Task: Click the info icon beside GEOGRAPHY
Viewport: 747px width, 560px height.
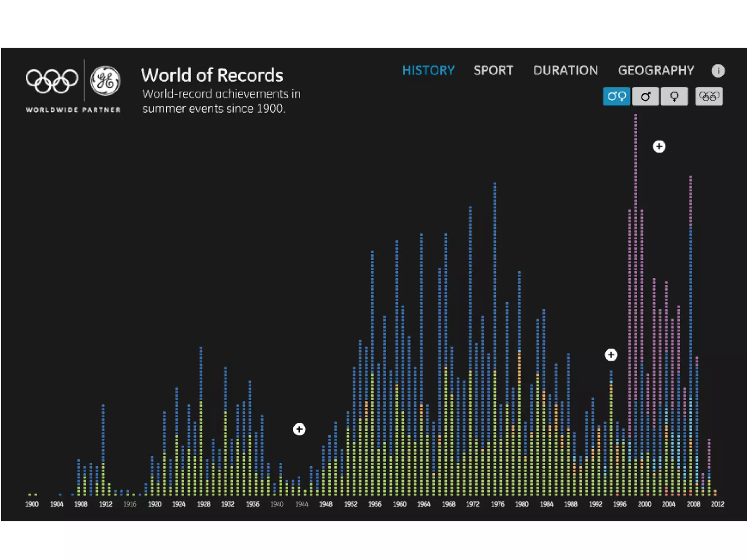Action: tap(718, 70)
